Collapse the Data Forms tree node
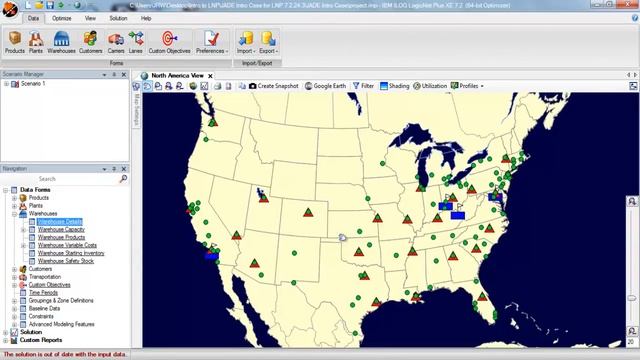Viewport: 640px width, 360px height. pyautogui.click(x=6, y=190)
